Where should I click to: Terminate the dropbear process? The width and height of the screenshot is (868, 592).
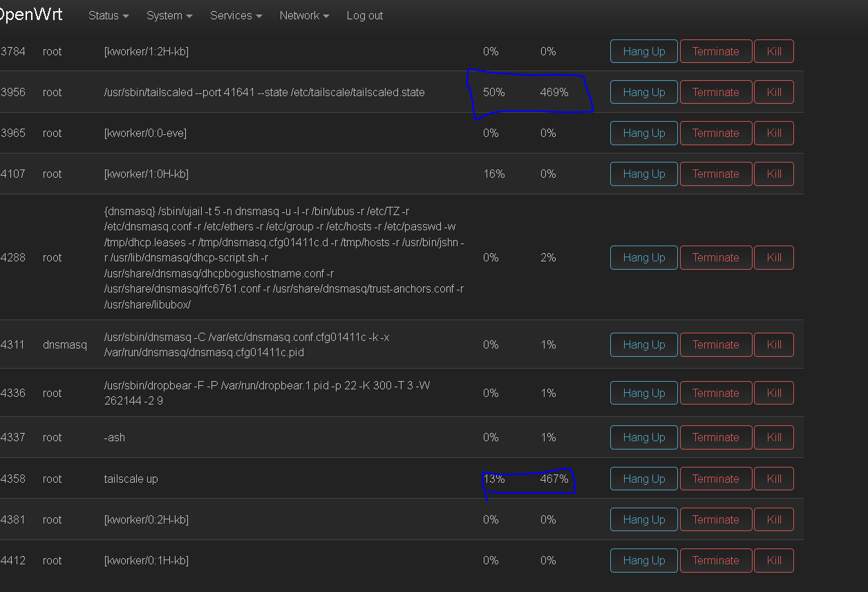tap(716, 393)
